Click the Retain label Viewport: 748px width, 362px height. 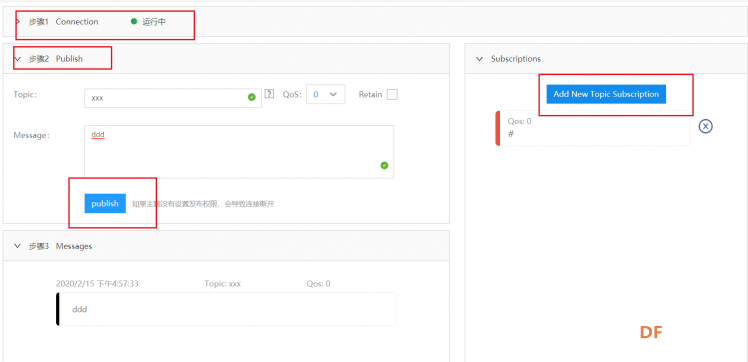tap(371, 94)
